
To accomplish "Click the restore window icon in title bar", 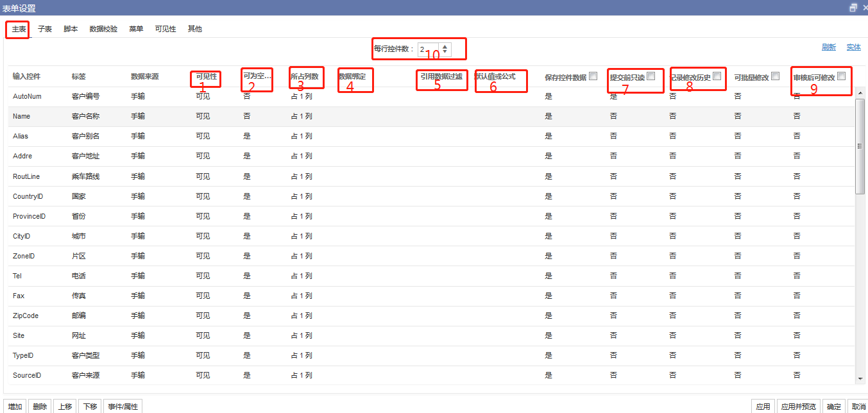I will (853, 8).
